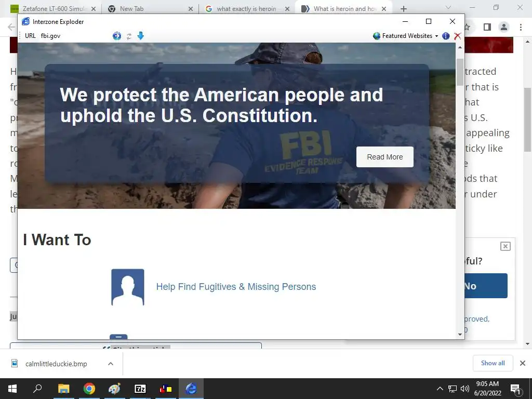Click the globe icon beside Featured Websites
Image resolution: width=532 pixels, height=399 pixels.
[x=376, y=36]
